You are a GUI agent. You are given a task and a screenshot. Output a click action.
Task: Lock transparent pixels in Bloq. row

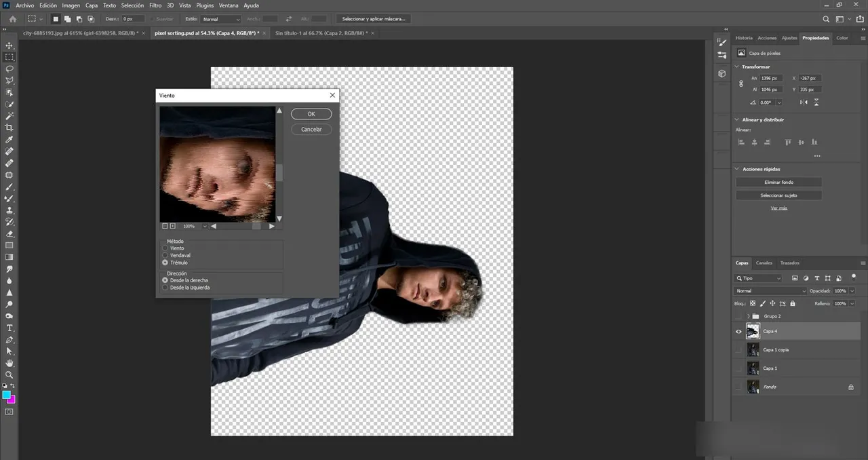point(753,303)
